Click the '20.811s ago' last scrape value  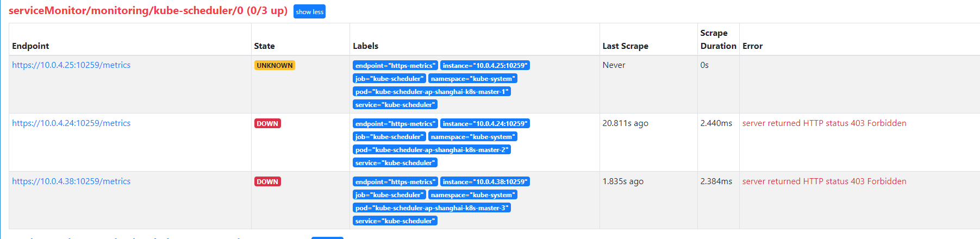click(625, 123)
